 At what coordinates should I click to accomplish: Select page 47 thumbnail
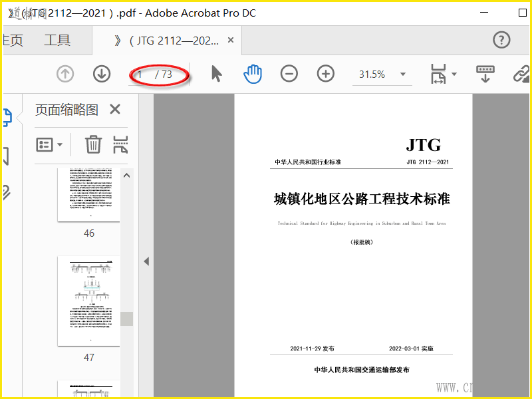(x=88, y=301)
